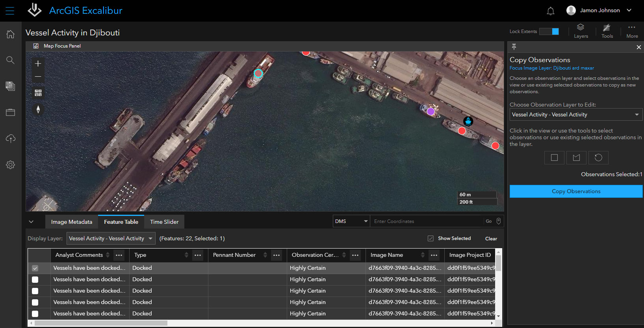Image resolution: width=644 pixels, height=328 pixels.
Task: Zoom in on the map
Action: 38,64
